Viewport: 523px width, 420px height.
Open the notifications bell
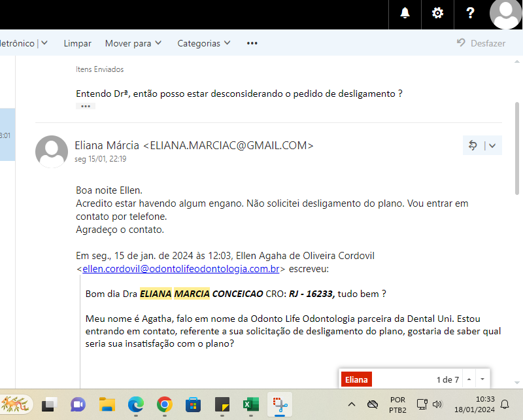(x=405, y=13)
